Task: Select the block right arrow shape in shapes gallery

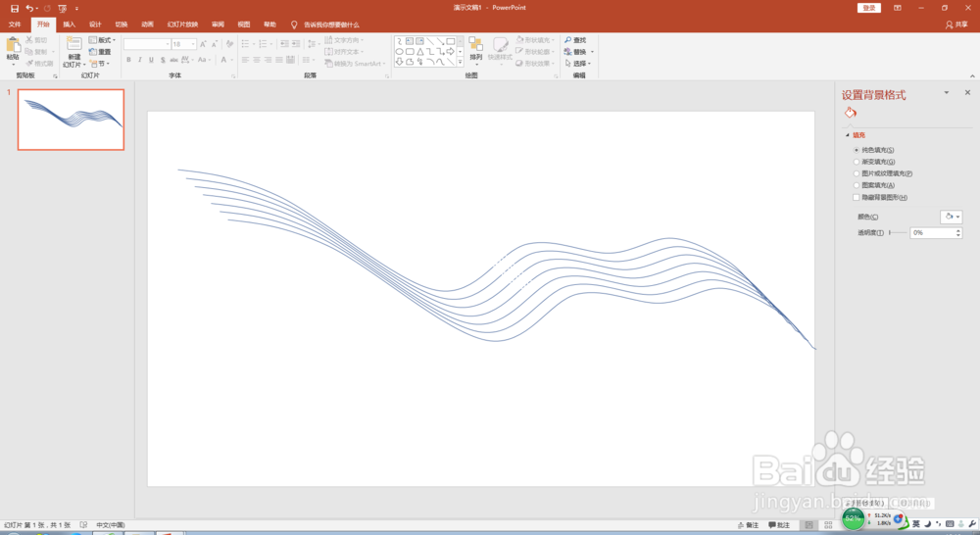Action: click(450, 51)
